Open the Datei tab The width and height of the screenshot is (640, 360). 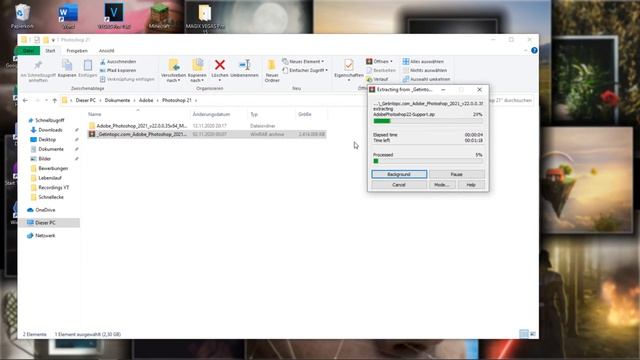click(28, 51)
